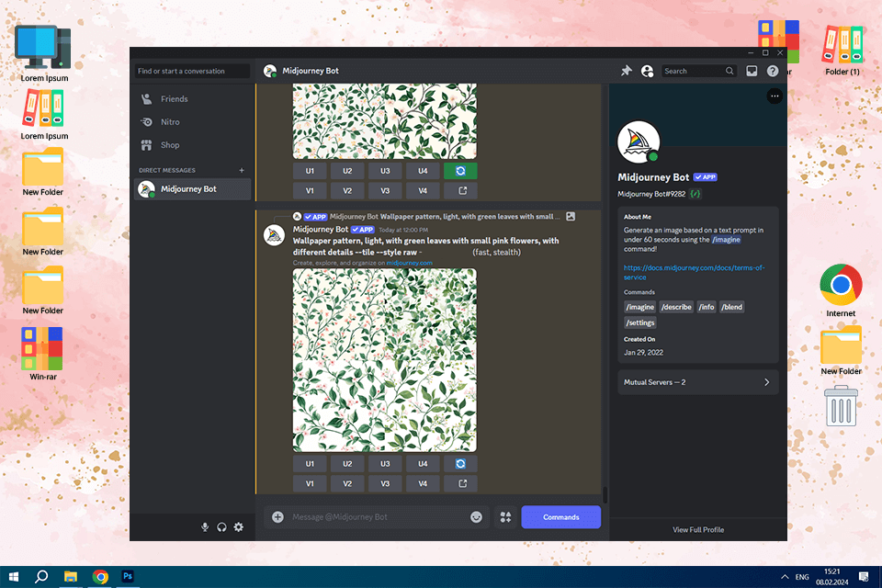
Task: Open the midjourney.com link in message
Action: tap(410, 263)
